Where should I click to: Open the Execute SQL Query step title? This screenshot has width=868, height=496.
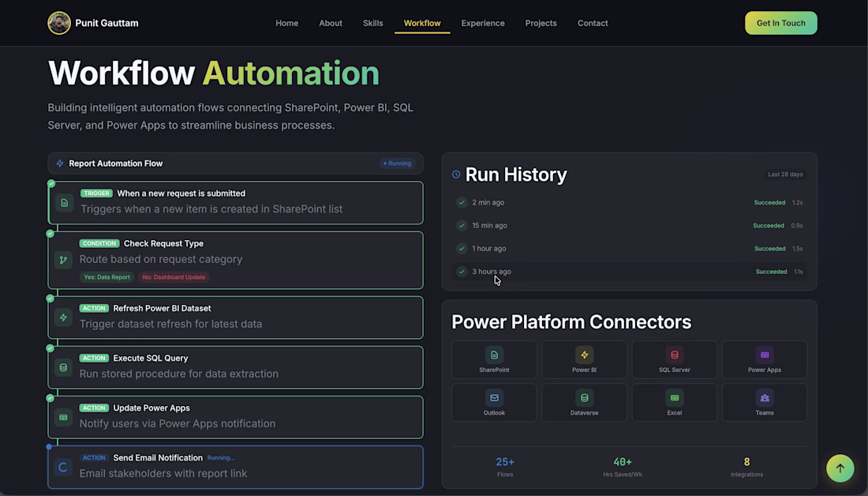(151, 358)
